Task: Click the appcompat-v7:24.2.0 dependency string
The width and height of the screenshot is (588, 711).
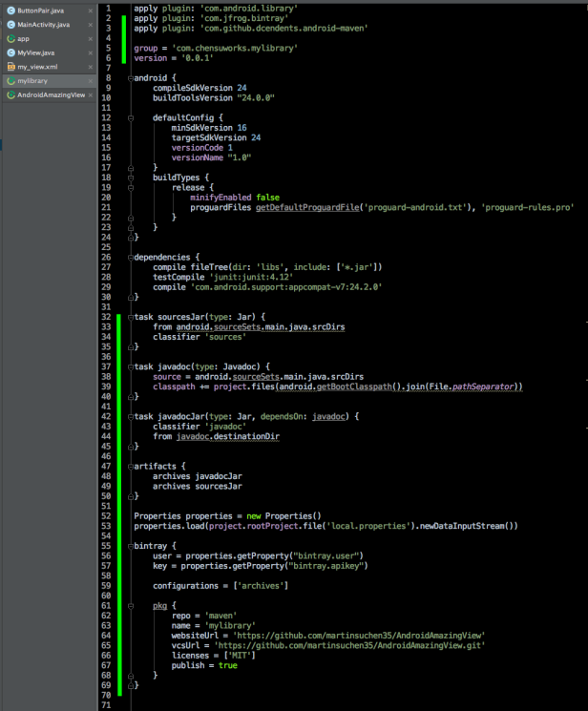Action: [286, 287]
